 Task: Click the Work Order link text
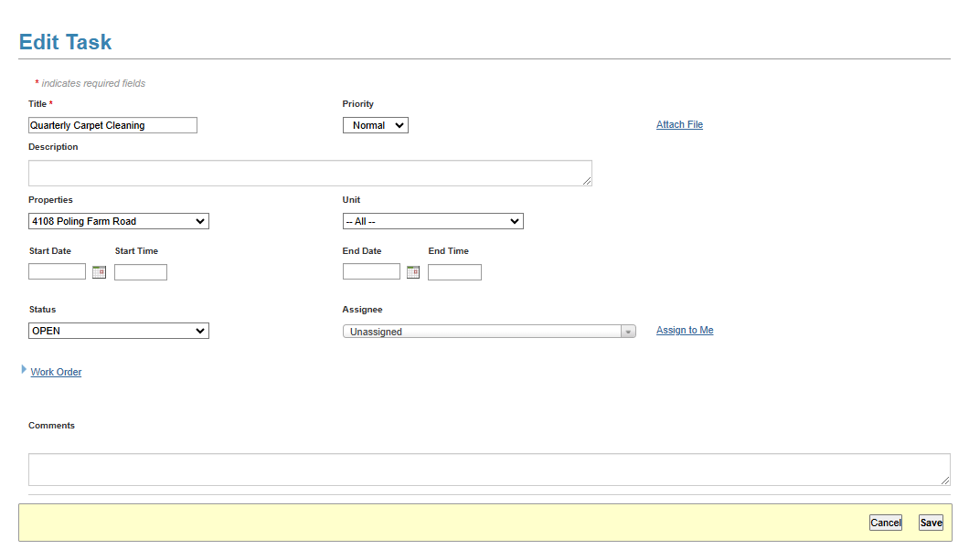pyautogui.click(x=56, y=372)
